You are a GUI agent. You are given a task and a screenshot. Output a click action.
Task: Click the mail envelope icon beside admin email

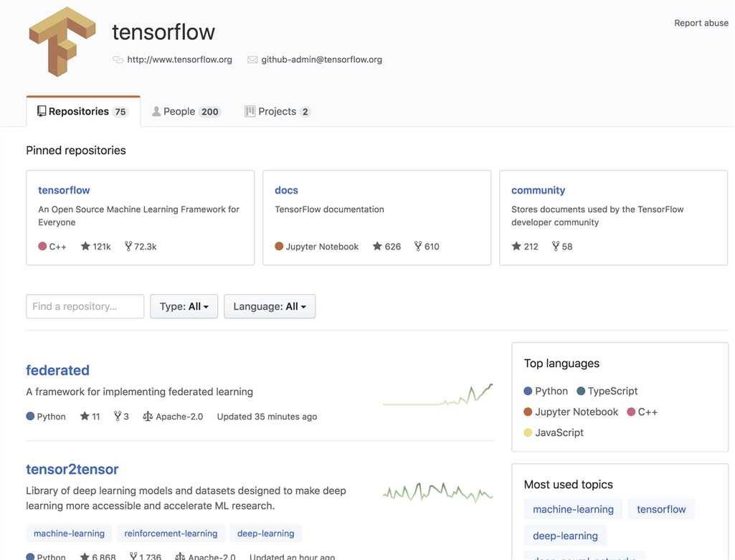click(252, 60)
